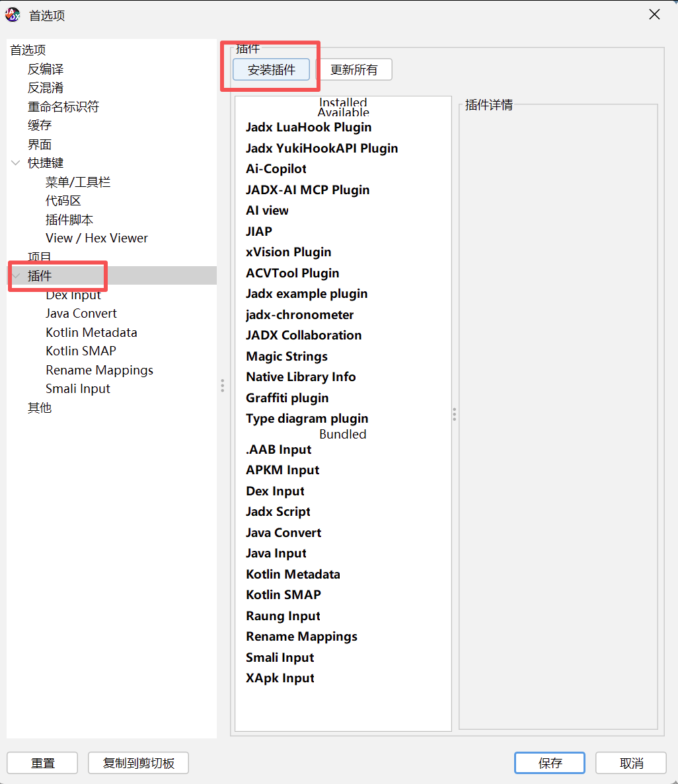The image size is (678, 784).
Task: Open the 项目 settings
Action: [40, 256]
